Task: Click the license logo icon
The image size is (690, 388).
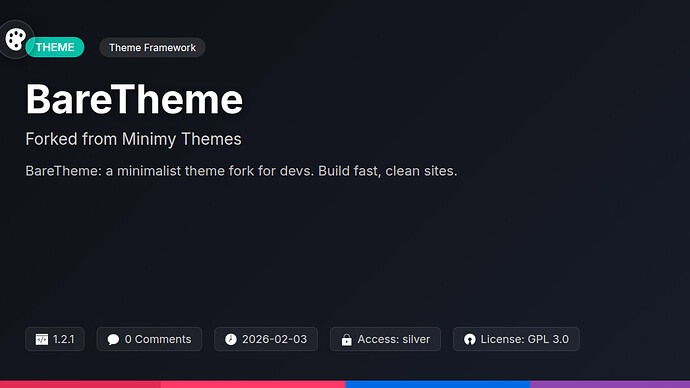Action: [470, 339]
